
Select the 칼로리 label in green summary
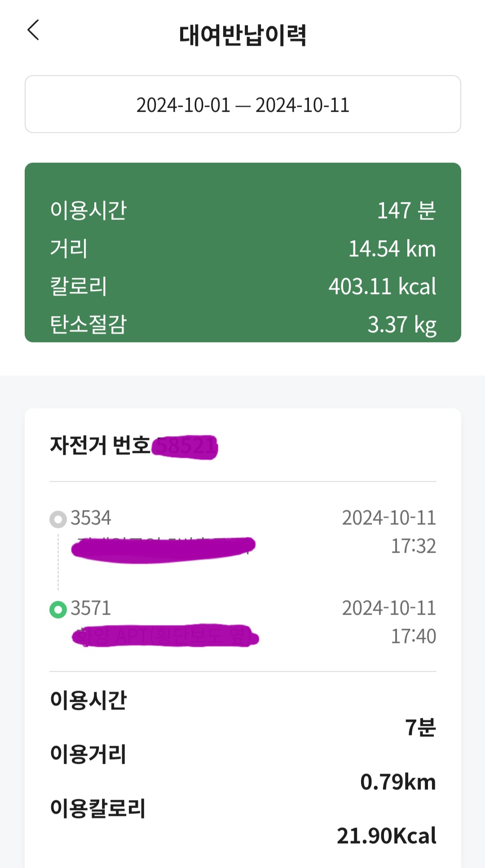tap(79, 286)
